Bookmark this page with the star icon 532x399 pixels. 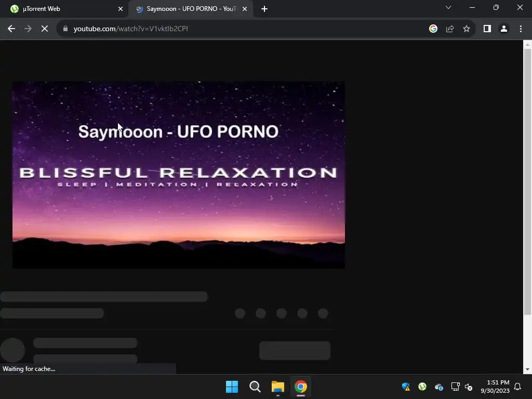[x=467, y=29]
